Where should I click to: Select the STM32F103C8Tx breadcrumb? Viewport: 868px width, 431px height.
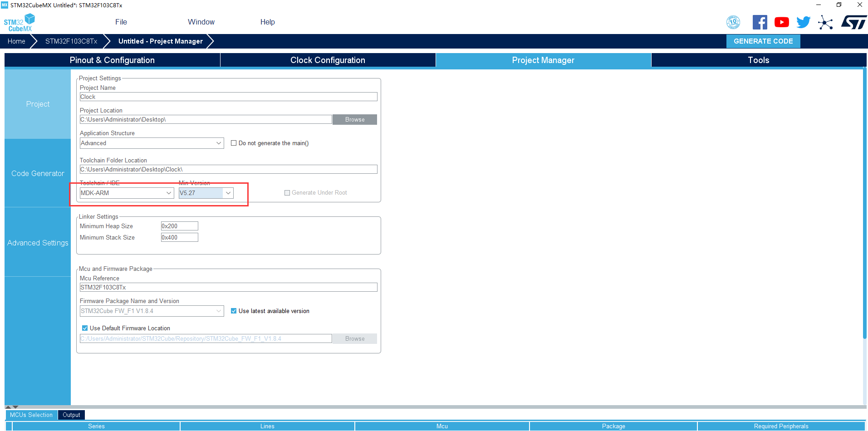[71, 41]
